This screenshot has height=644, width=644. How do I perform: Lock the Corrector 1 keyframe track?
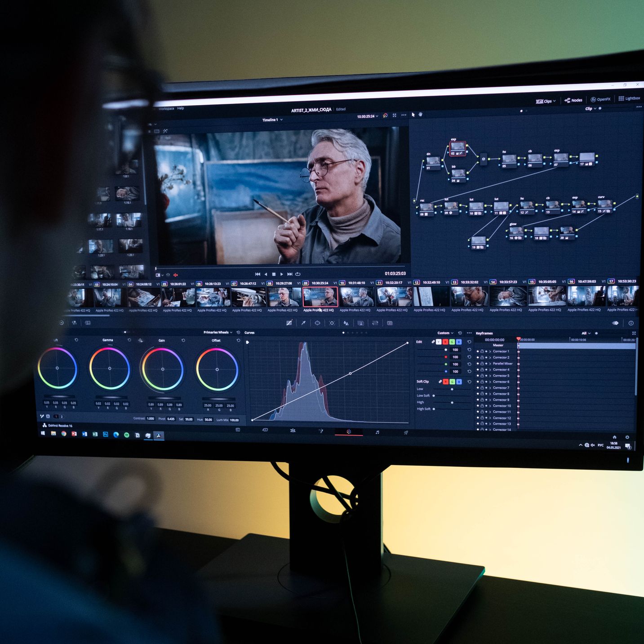(482, 351)
